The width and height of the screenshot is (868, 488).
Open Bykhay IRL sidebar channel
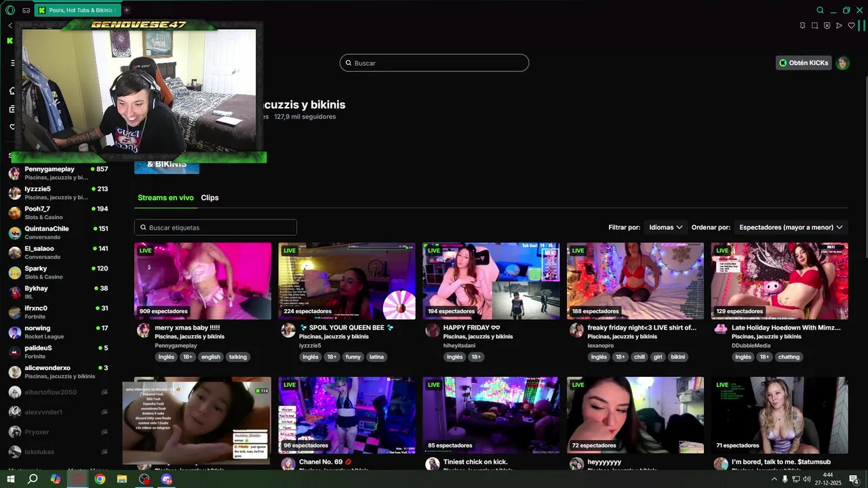point(58,292)
